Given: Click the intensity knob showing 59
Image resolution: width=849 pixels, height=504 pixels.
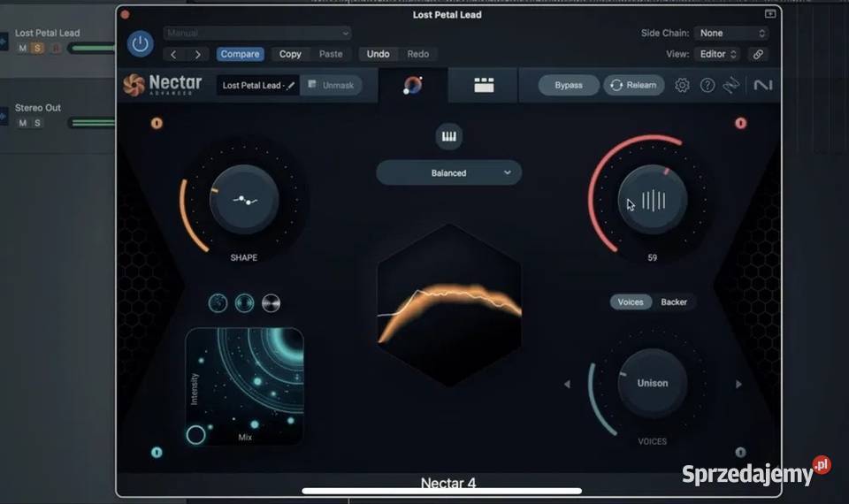Looking at the screenshot, I should click(x=653, y=200).
